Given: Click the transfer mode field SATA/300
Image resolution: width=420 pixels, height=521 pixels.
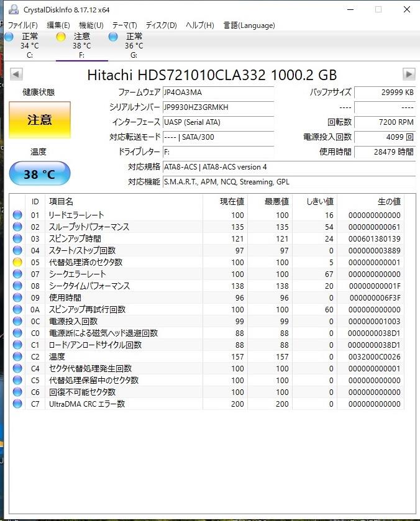Looking at the screenshot, I should [218, 137].
